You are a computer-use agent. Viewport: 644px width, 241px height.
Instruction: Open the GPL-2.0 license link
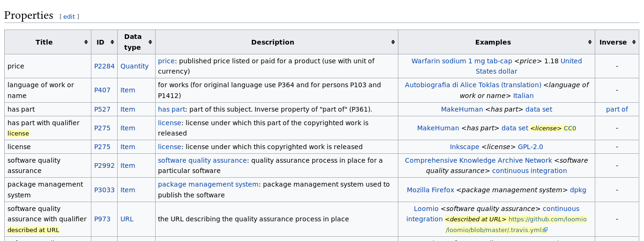(x=530, y=147)
